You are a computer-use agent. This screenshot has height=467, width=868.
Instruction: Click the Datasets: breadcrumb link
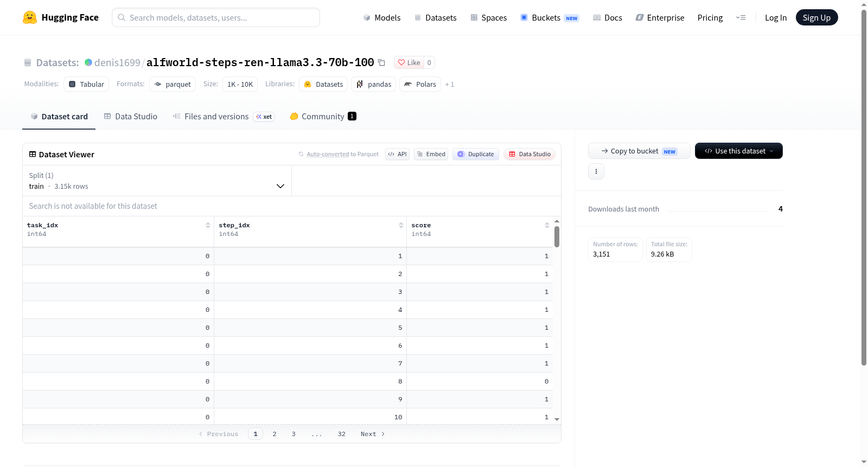click(58, 63)
